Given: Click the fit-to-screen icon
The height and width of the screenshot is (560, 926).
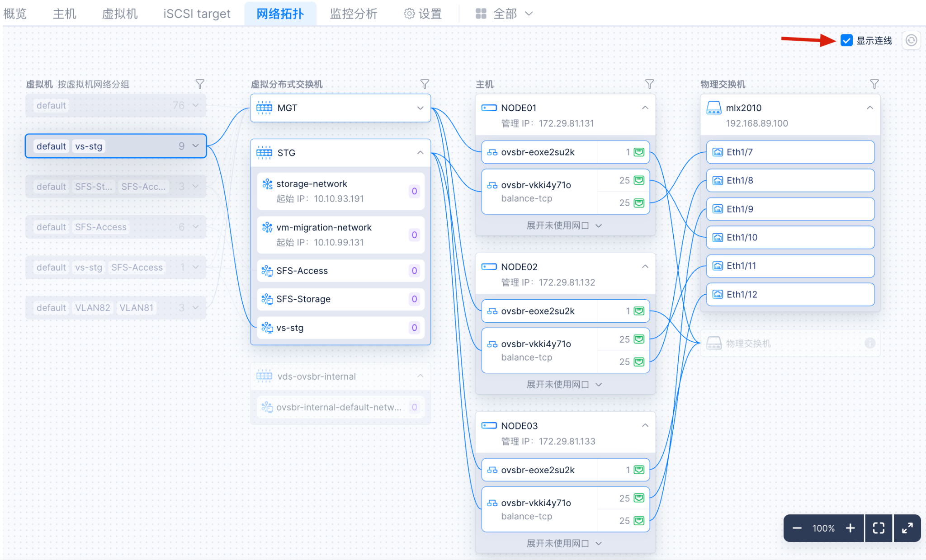Looking at the screenshot, I should point(878,528).
